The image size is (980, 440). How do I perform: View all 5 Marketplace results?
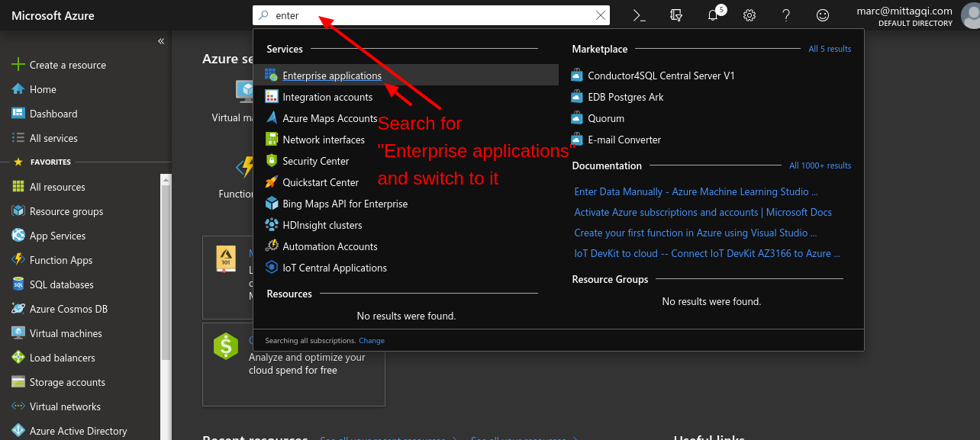coord(830,49)
